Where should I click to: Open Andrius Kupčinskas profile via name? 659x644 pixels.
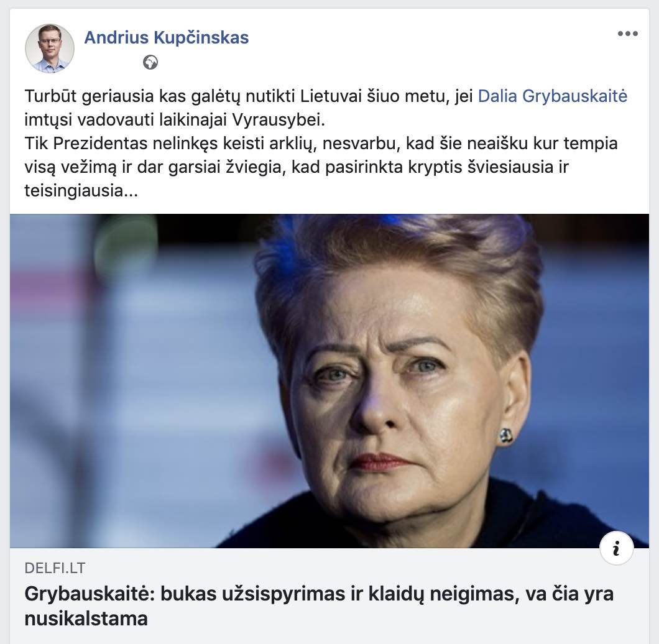167,37
